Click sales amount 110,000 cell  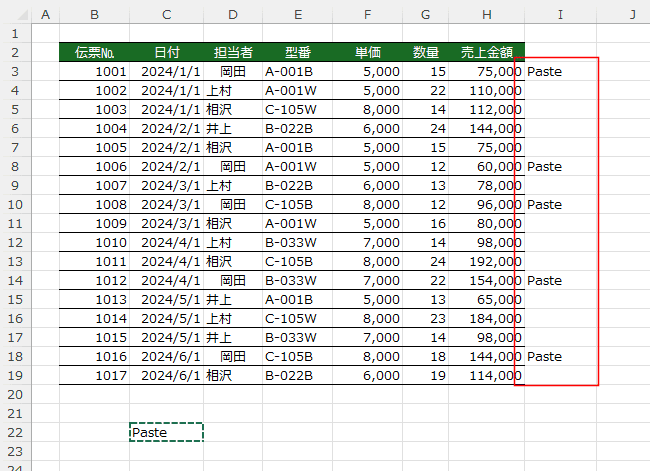[487, 91]
